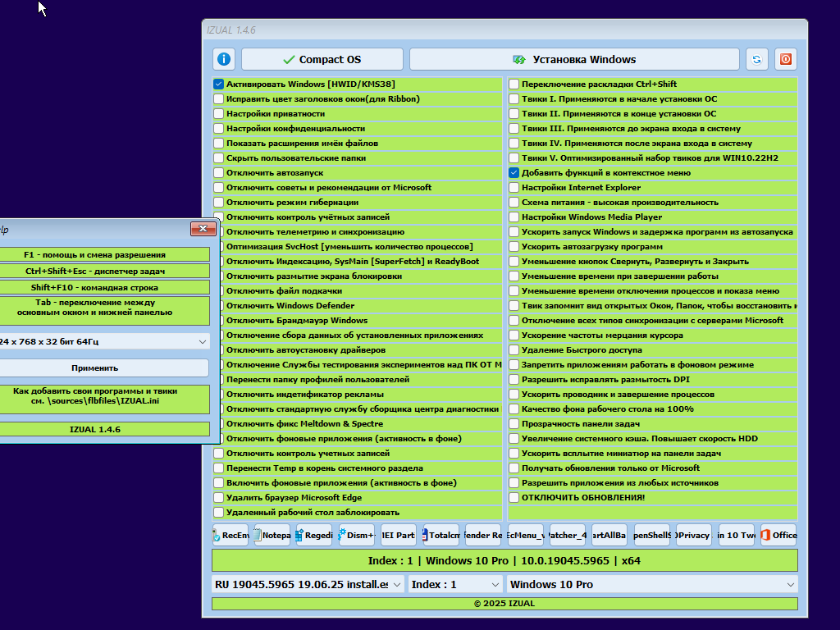Click Ускорить автозагрузку программ label

[x=592, y=247]
